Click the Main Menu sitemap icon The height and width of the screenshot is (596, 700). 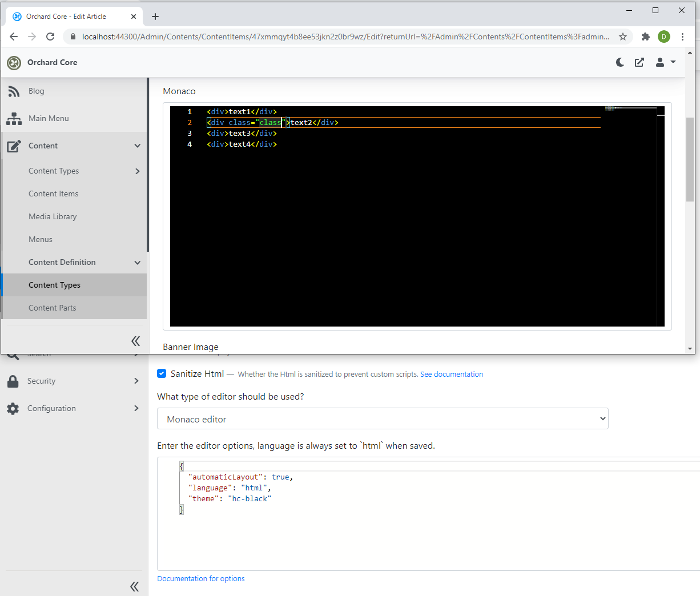14,119
